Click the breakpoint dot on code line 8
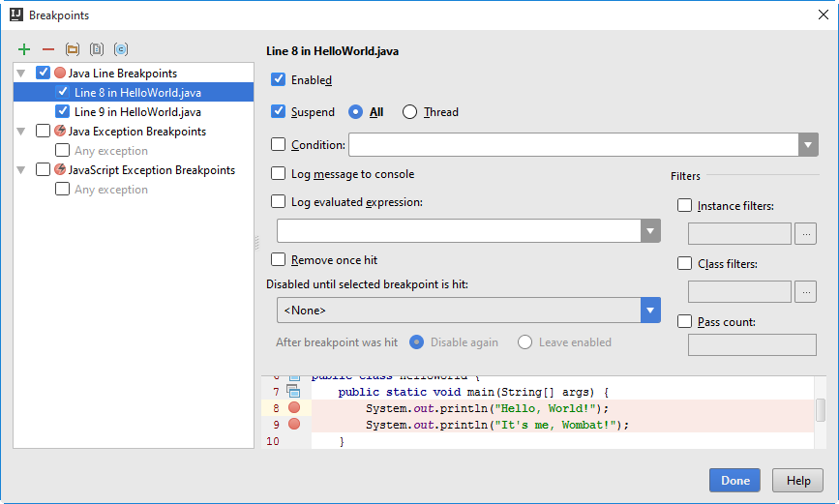Viewport: 839px width, 504px height. click(x=294, y=407)
